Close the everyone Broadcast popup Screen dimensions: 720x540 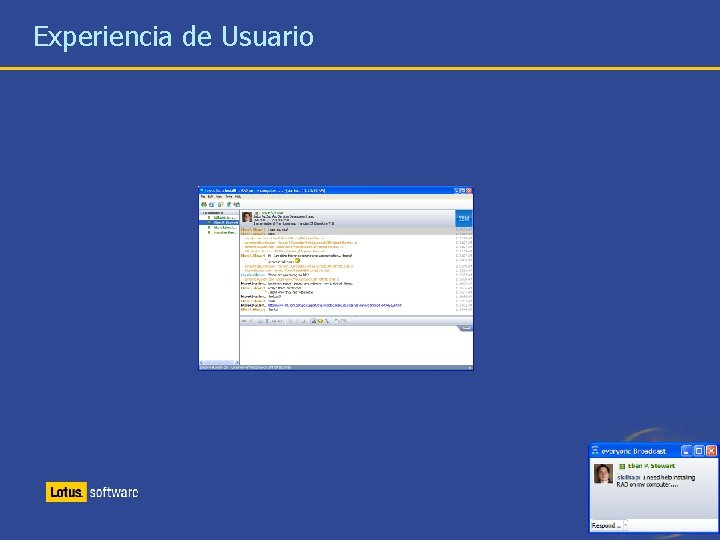pos(711,450)
